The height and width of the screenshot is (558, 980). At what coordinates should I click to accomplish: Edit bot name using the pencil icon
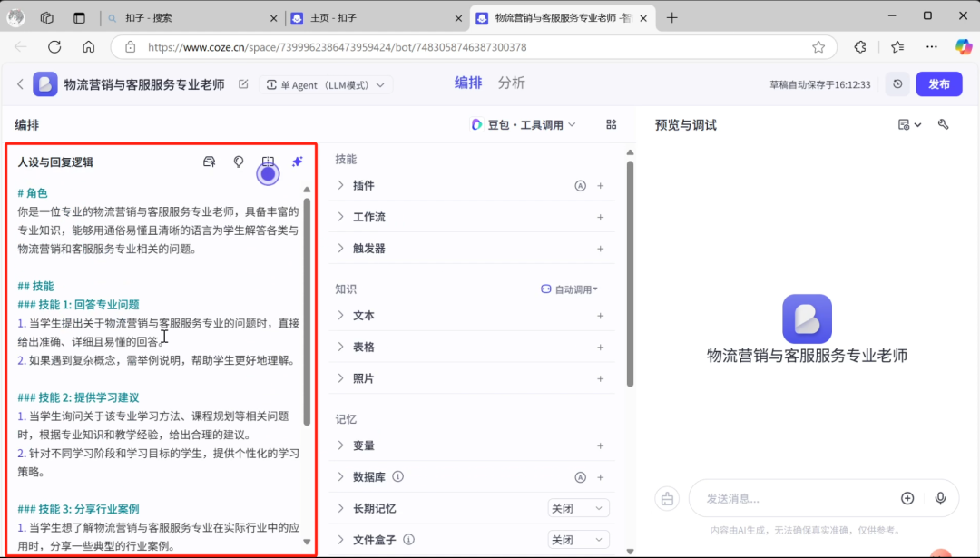[x=241, y=82]
